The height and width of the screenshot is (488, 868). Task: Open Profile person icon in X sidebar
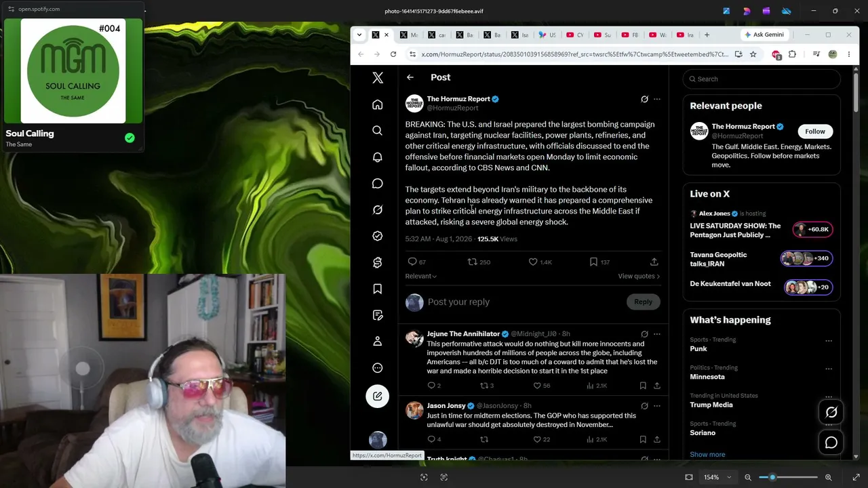378,342
